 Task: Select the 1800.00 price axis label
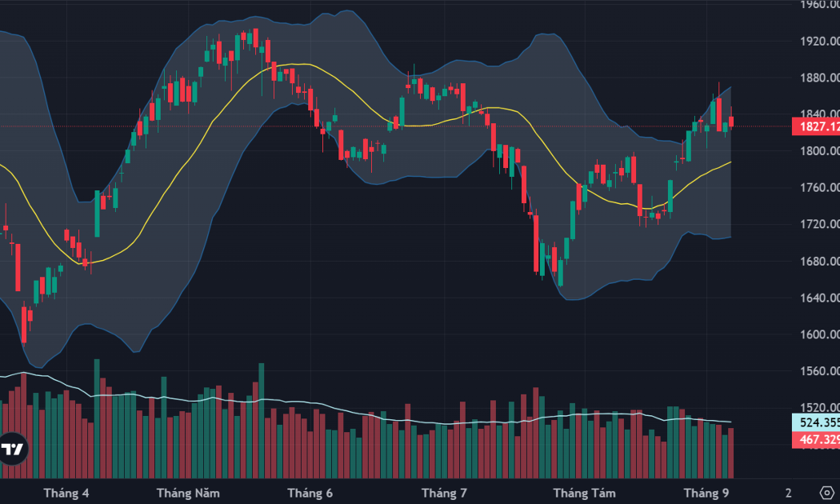point(820,151)
